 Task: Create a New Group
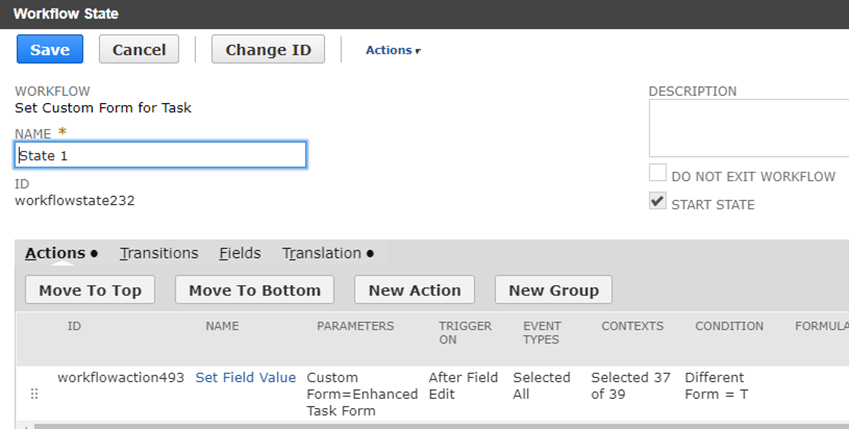click(x=553, y=290)
